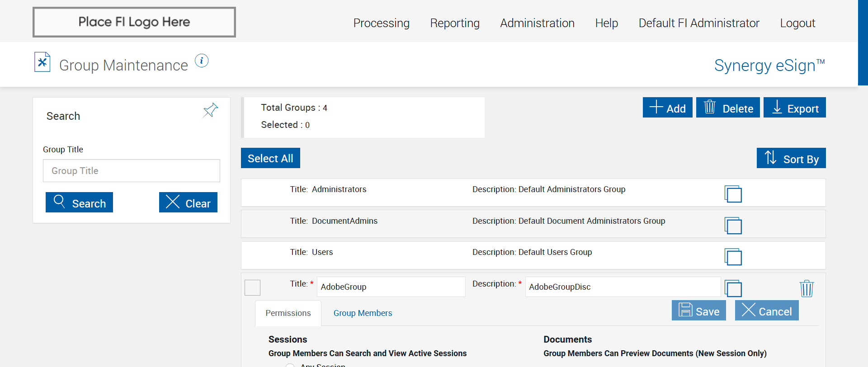The height and width of the screenshot is (367, 868).
Task: Click the Group Maintenance page icon
Action: click(x=42, y=62)
